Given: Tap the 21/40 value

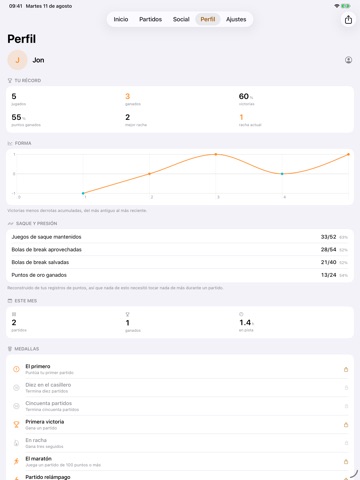Looking at the screenshot, I should pos(328,262).
